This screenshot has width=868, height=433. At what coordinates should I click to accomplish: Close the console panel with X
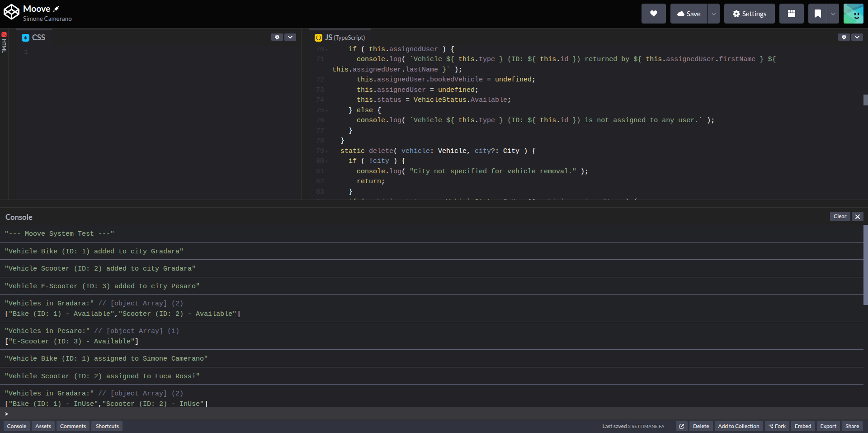[857, 217]
